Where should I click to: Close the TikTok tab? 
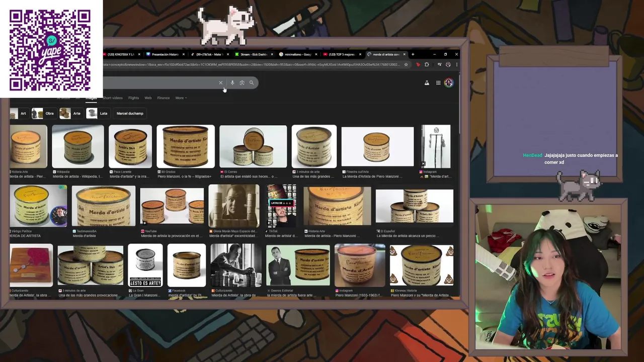228,54
